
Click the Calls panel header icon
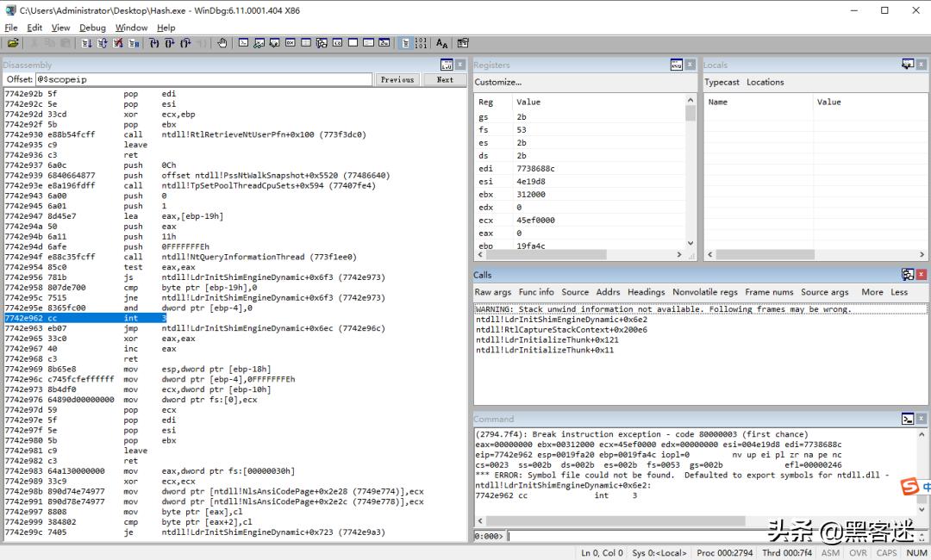coord(907,275)
